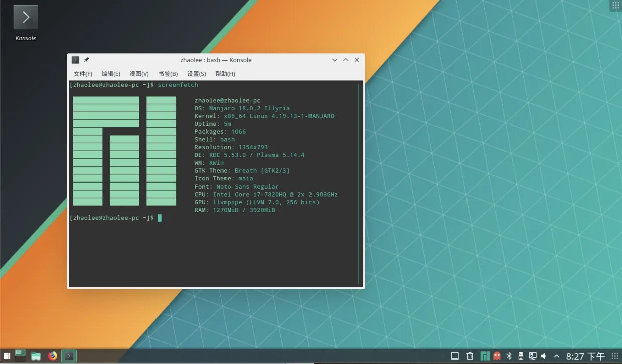Select the active Konsole taskbar entry
Image resolution: width=622 pixels, height=364 pixels.
pos(69,356)
